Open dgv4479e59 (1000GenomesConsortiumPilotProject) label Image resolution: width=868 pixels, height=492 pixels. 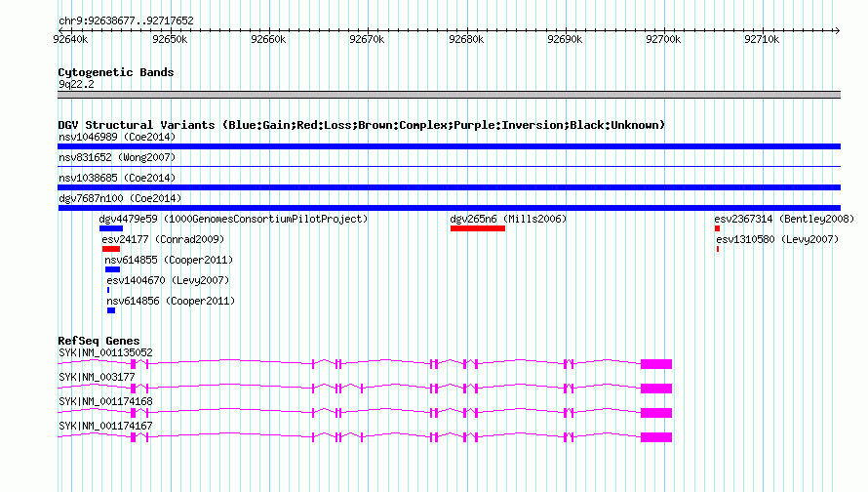[233, 219]
